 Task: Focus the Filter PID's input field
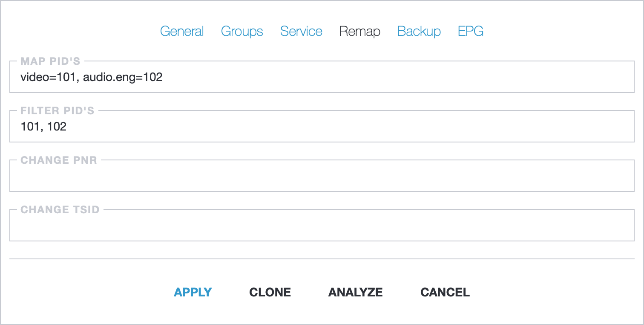(322, 126)
